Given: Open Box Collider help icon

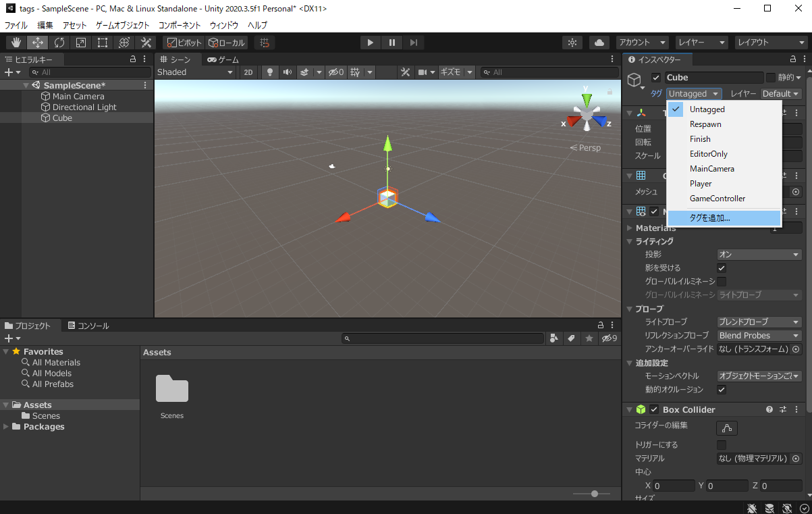Looking at the screenshot, I should pyautogui.click(x=769, y=410).
